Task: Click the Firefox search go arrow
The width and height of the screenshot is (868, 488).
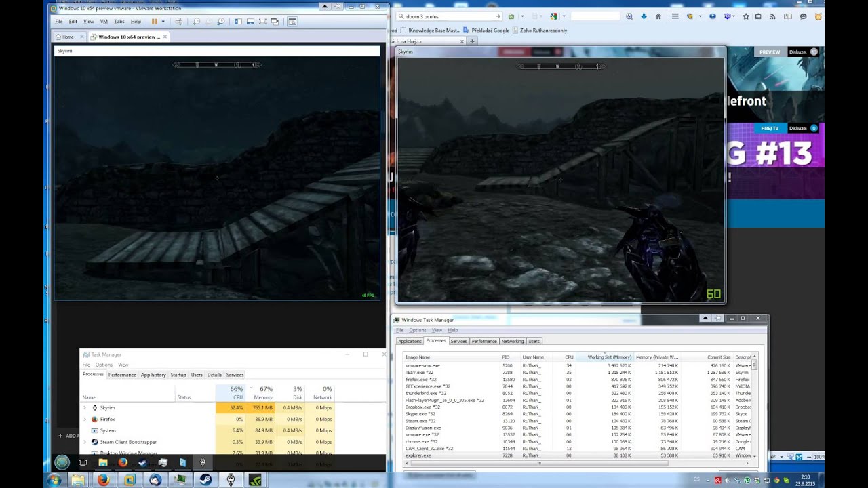Action: pos(498,16)
